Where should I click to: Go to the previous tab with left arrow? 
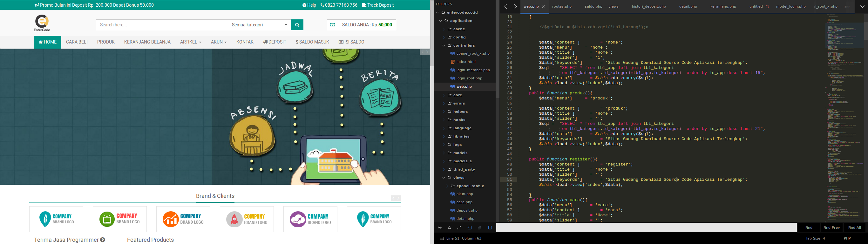tap(505, 6)
